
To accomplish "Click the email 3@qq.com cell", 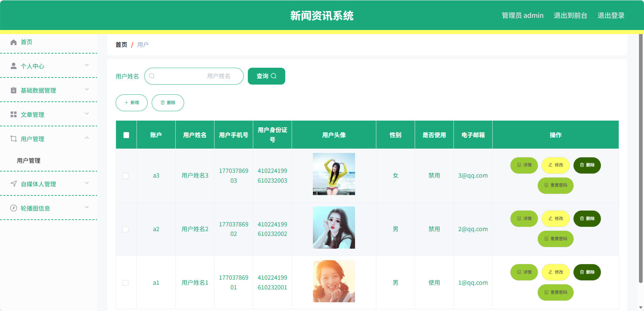I will point(473,176).
